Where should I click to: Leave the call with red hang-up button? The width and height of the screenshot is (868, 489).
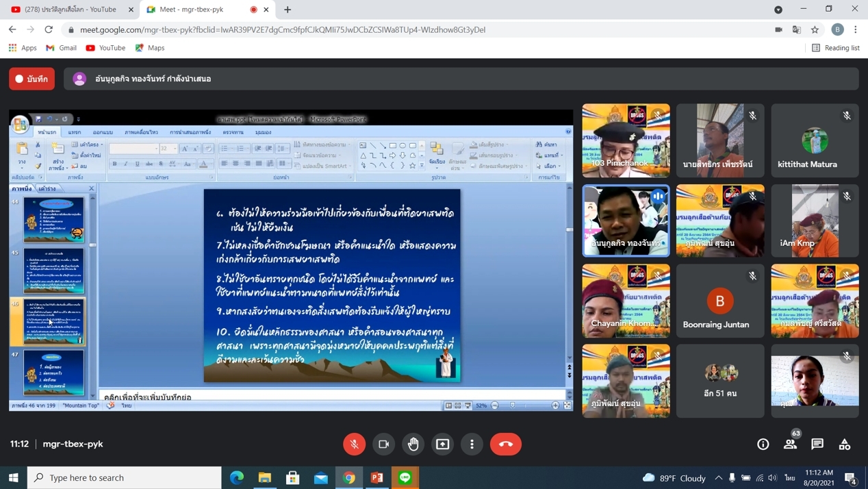click(x=505, y=444)
